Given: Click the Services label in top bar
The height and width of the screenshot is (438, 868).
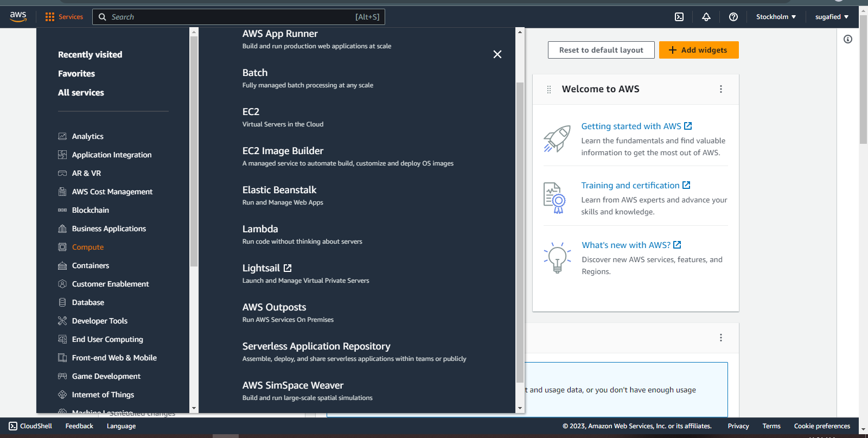Looking at the screenshot, I should click(x=71, y=17).
